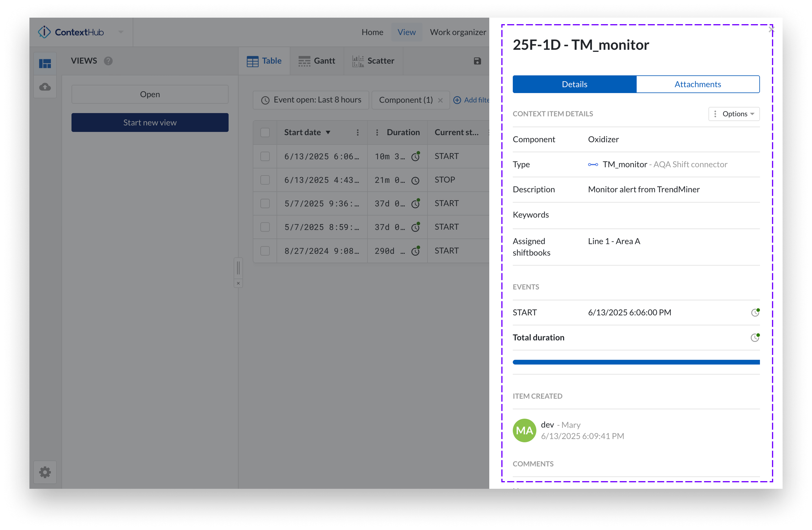Check the 6/13/2025 4:43 row checkbox
Viewport: 812px width, 530px height.
(x=265, y=180)
